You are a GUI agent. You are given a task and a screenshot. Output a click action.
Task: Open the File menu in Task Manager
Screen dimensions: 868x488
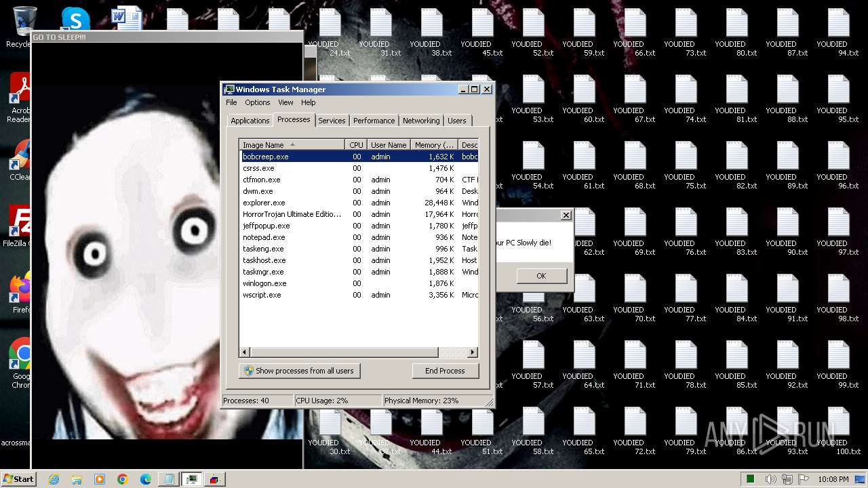click(231, 102)
